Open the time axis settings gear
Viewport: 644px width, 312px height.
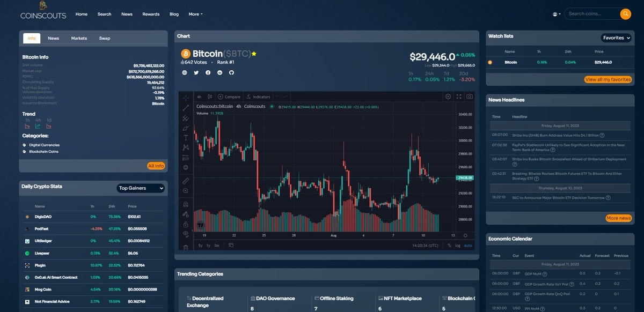465,235
